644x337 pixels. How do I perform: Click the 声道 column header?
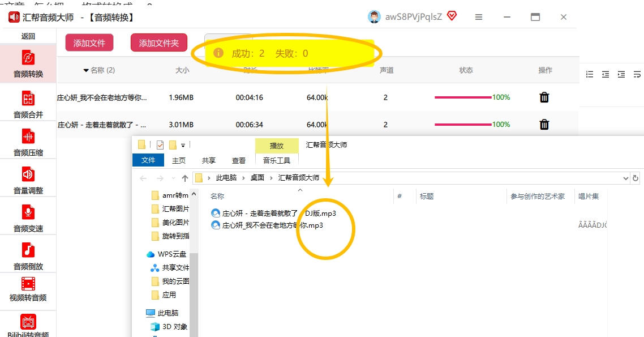[x=387, y=70]
